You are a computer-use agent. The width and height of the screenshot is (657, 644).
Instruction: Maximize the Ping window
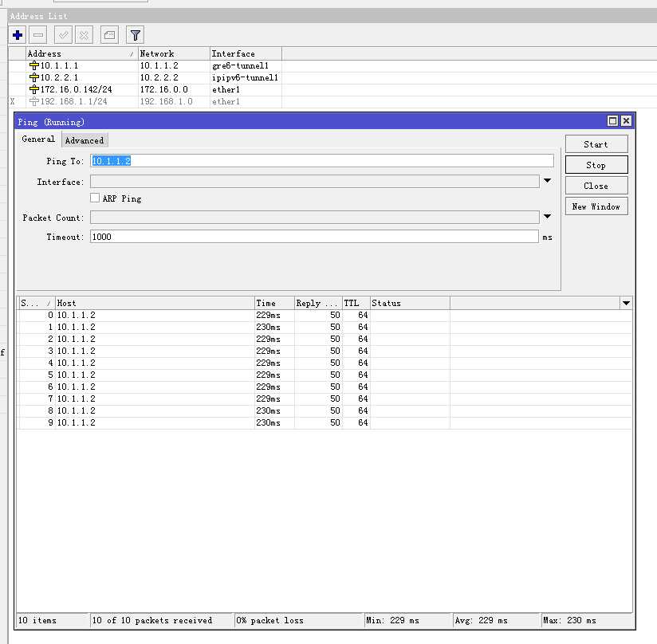(x=612, y=121)
